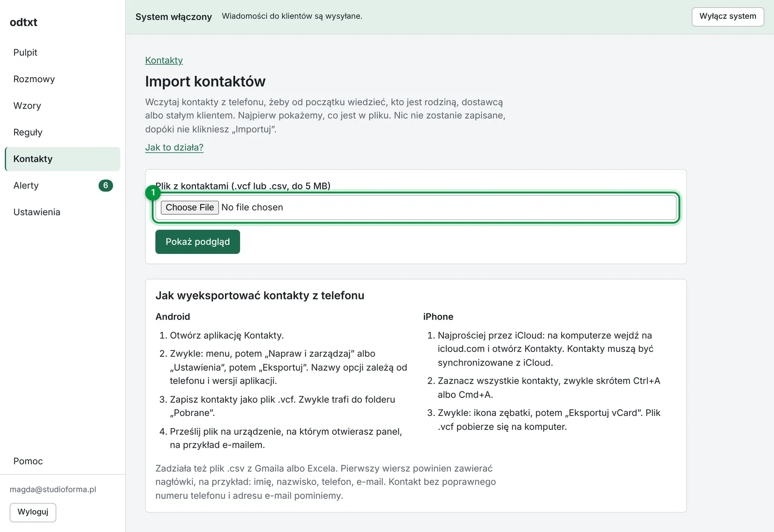Click the step beginning 'Prześlij plik na urządzenie'

(286, 438)
